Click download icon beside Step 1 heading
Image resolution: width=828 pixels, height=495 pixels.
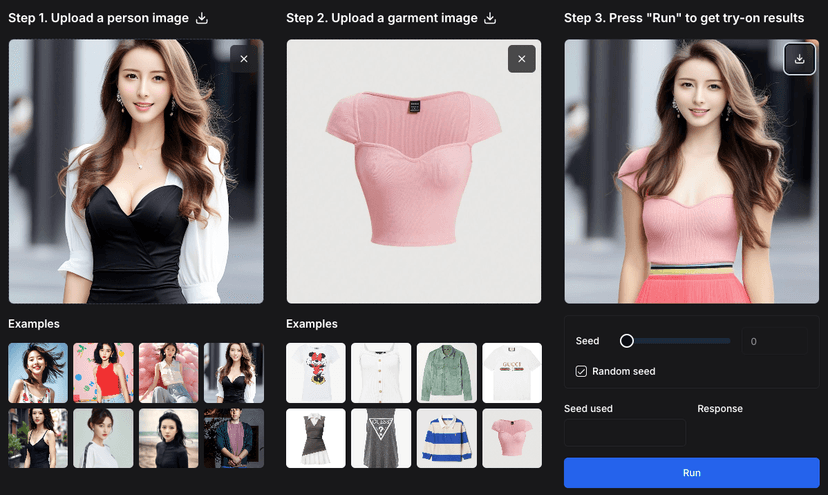tap(202, 18)
